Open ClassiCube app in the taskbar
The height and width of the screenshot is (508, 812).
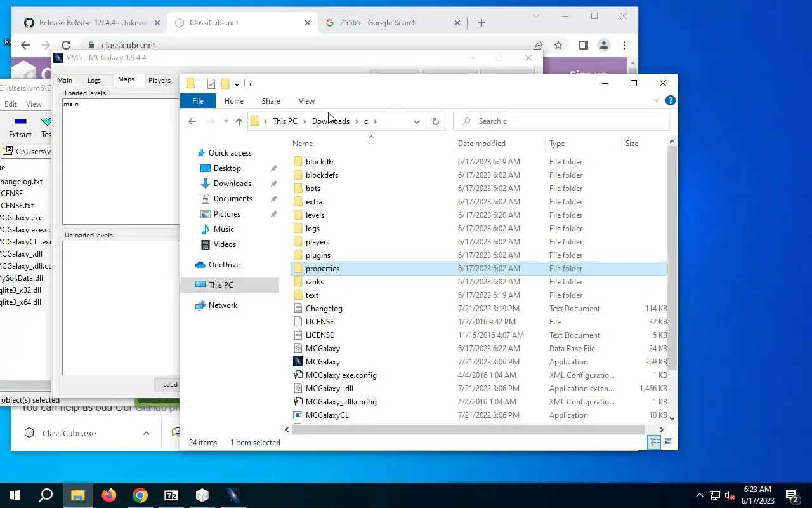(x=202, y=495)
